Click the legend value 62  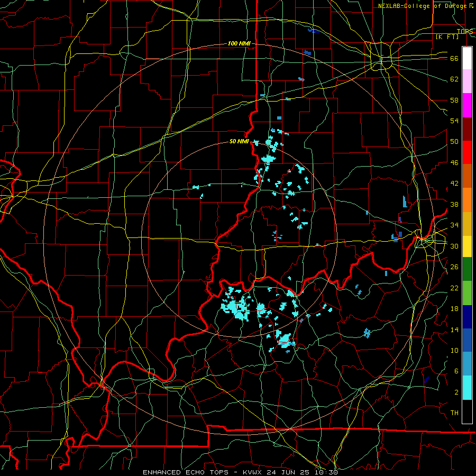coord(454,79)
